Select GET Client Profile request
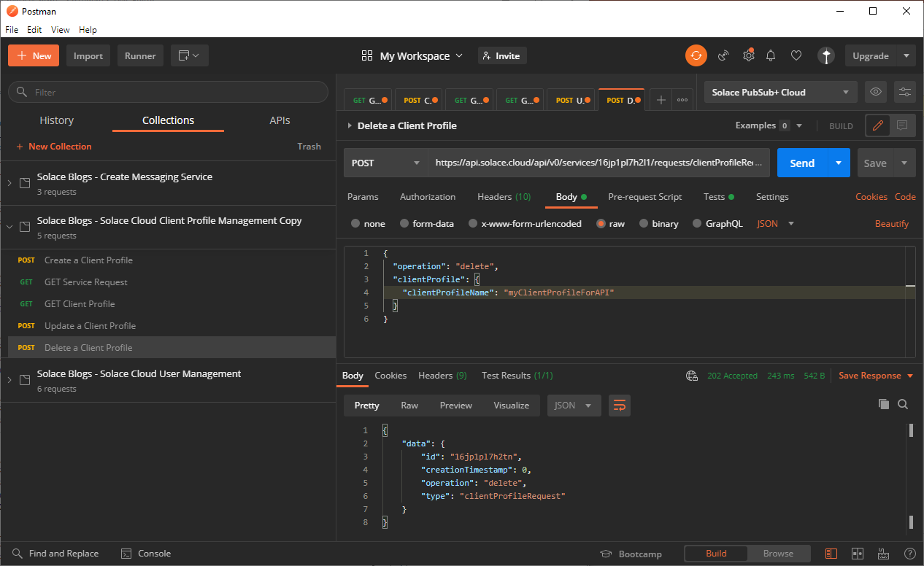Screen dimensions: 924x566 80,304
